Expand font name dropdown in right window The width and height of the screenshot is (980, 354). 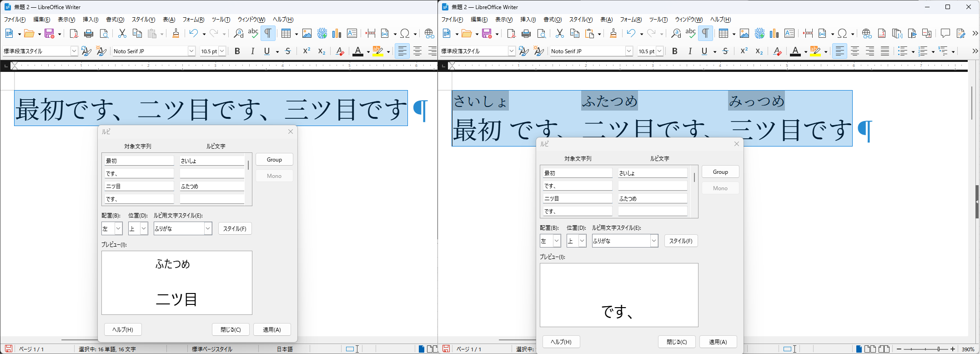coord(629,51)
